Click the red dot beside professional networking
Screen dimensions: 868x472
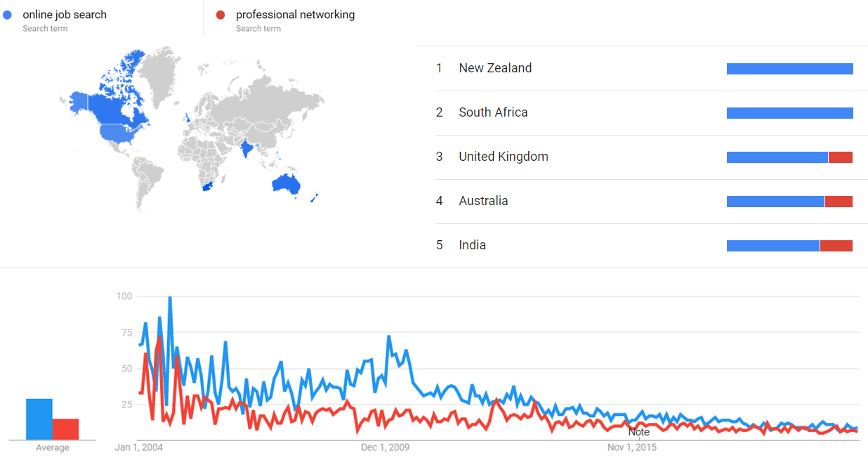coord(221,15)
